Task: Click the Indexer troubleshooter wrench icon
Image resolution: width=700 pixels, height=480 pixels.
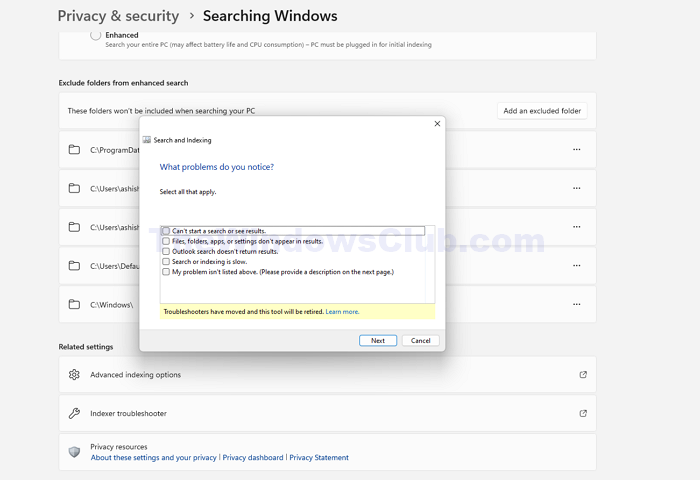Action: [x=74, y=413]
